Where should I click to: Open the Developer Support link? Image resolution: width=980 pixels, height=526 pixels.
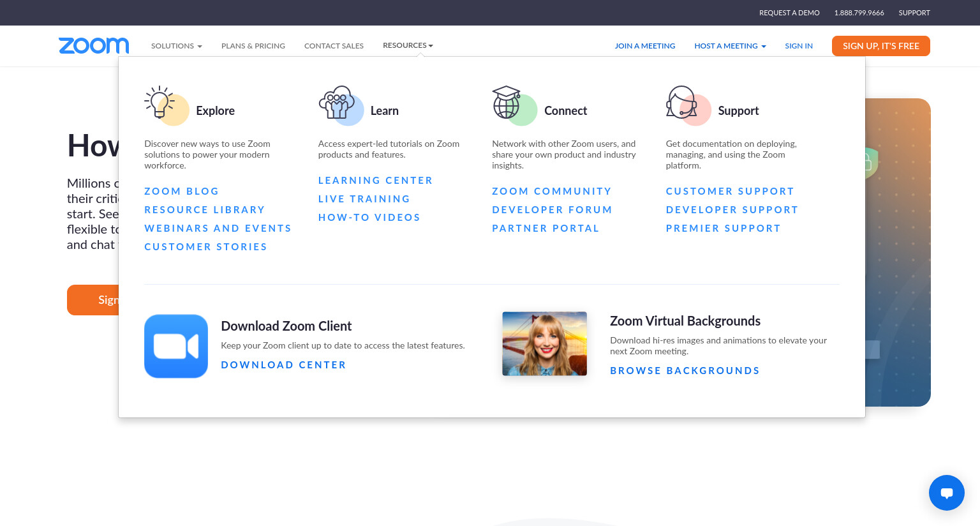pos(732,210)
